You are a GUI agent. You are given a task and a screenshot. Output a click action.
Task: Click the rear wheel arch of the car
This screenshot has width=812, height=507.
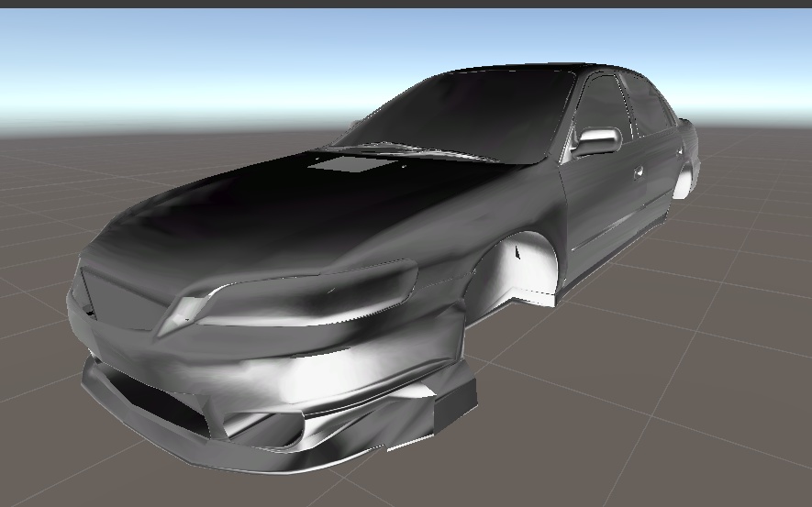(684, 180)
